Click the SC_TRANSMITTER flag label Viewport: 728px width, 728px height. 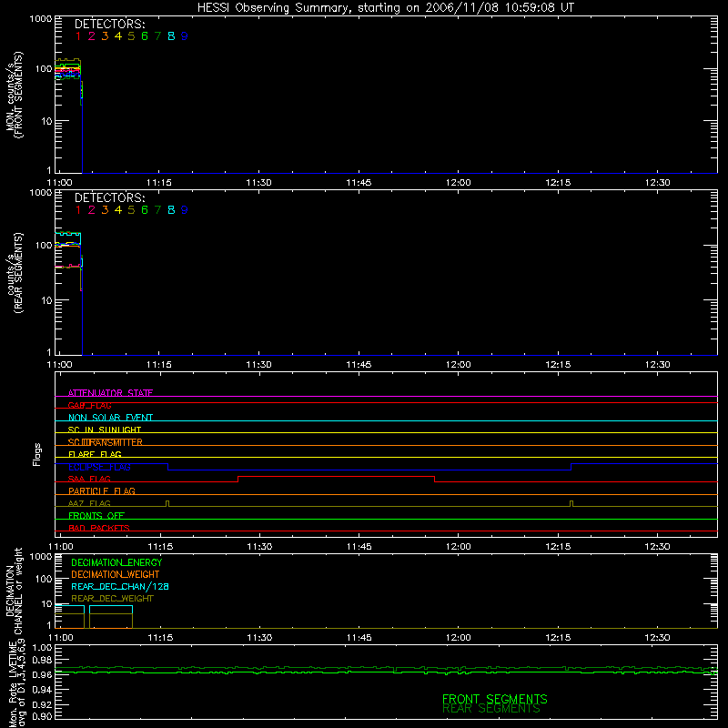[106, 442]
